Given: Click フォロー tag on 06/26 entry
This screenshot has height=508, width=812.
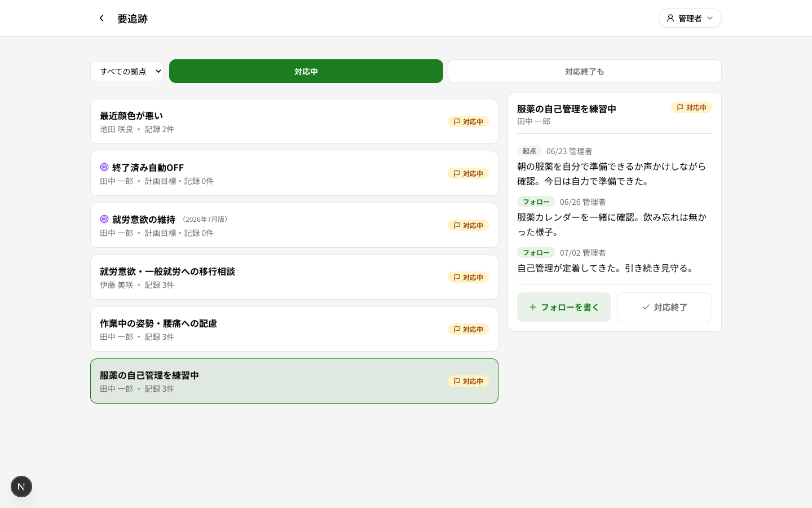Looking at the screenshot, I should pos(536,202).
